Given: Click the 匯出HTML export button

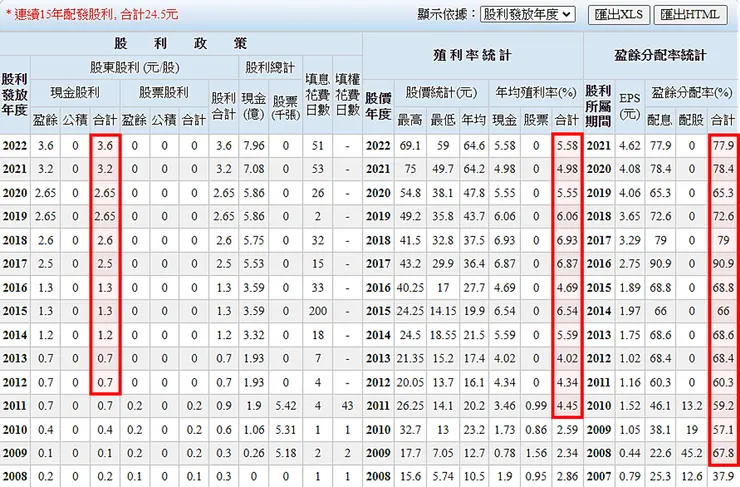Looking at the screenshot, I should (690, 15).
